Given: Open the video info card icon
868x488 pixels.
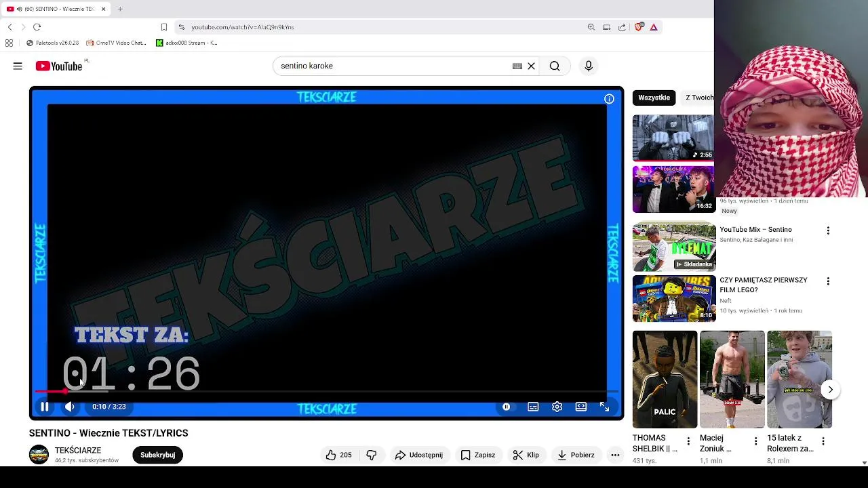Looking at the screenshot, I should point(609,99).
